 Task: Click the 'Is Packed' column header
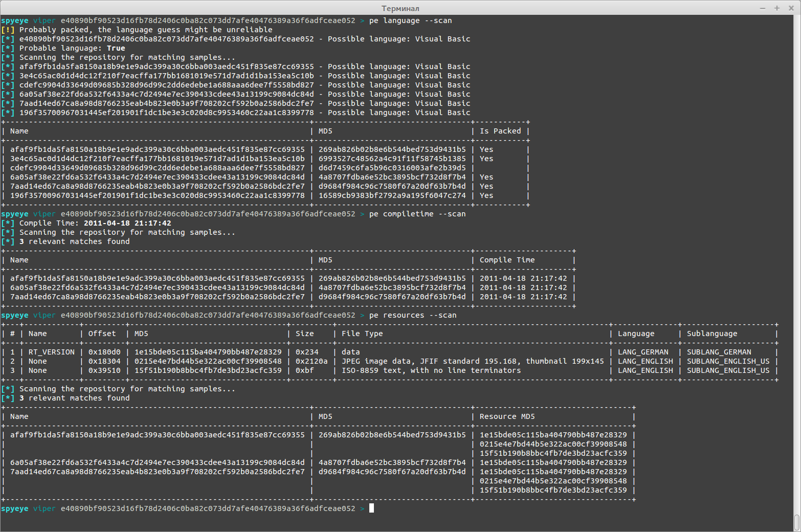click(500, 131)
